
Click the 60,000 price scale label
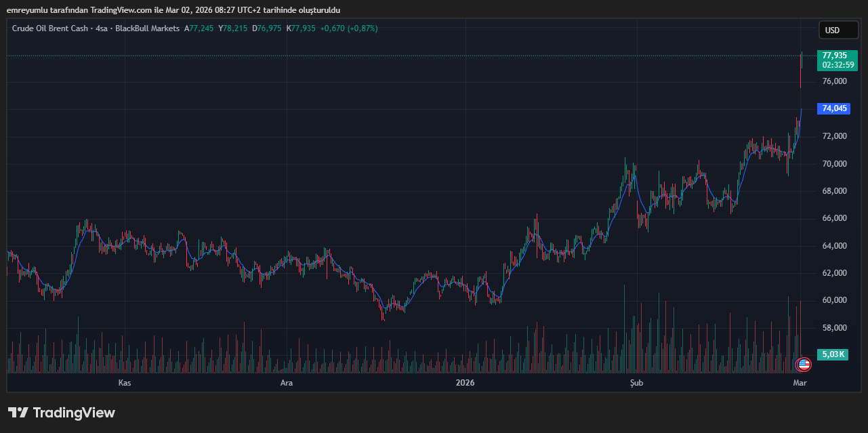point(834,300)
